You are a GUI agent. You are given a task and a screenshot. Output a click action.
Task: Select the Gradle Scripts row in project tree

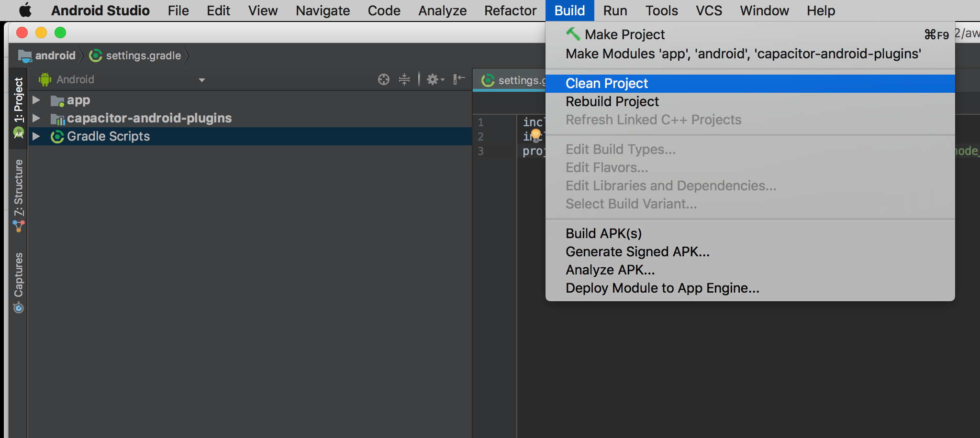[x=109, y=136]
